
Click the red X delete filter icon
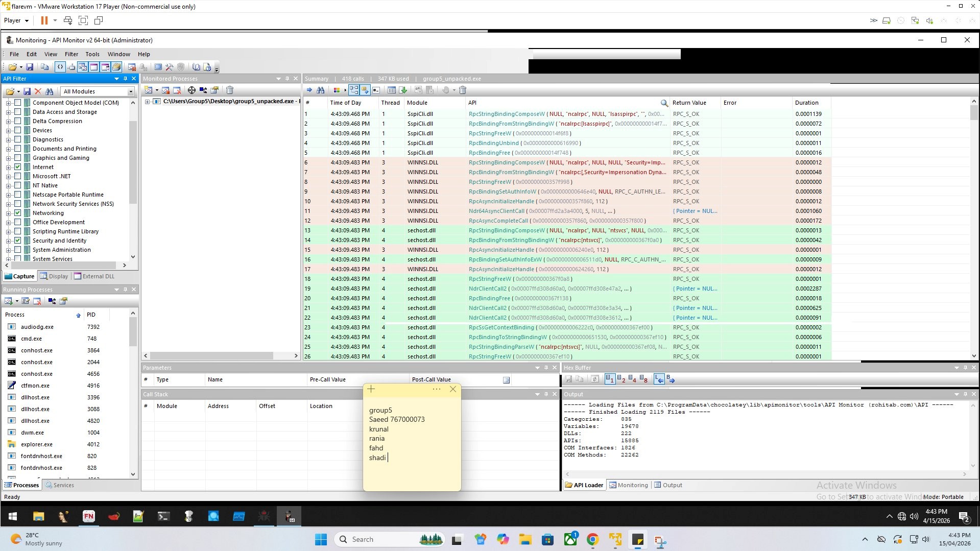(38, 91)
